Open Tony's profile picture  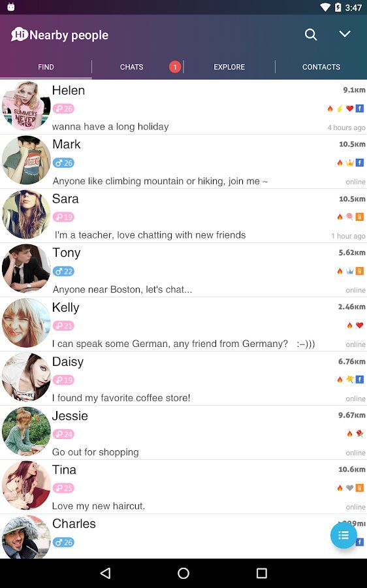click(26, 269)
